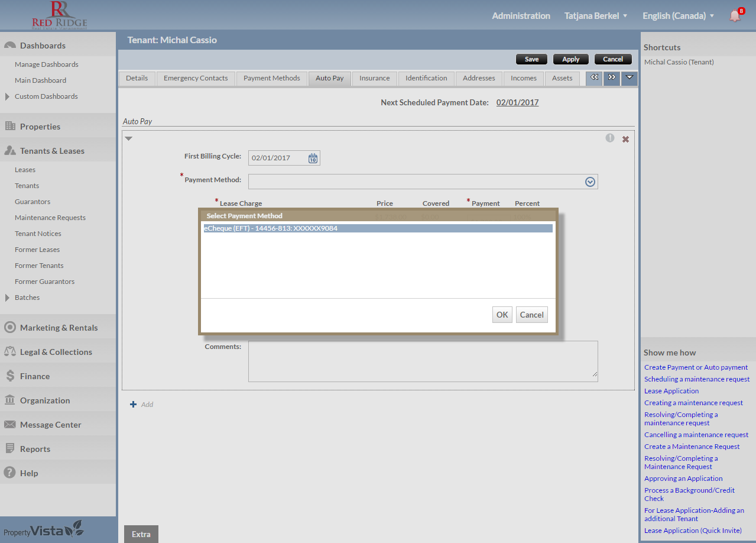Image resolution: width=756 pixels, height=543 pixels.
Task: Collapse the Auto Pay entry triangle
Action: click(x=128, y=138)
